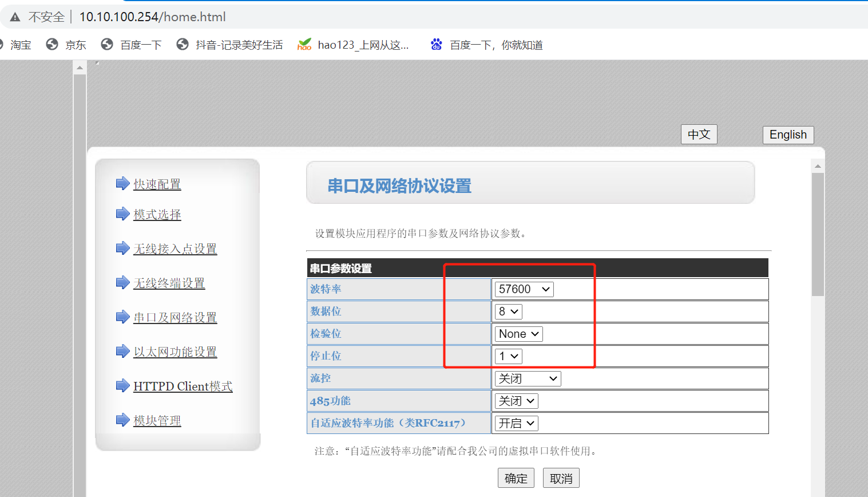Open the Taobao bookmark
Image resolution: width=868 pixels, height=497 pixels.
pos(20,45)
